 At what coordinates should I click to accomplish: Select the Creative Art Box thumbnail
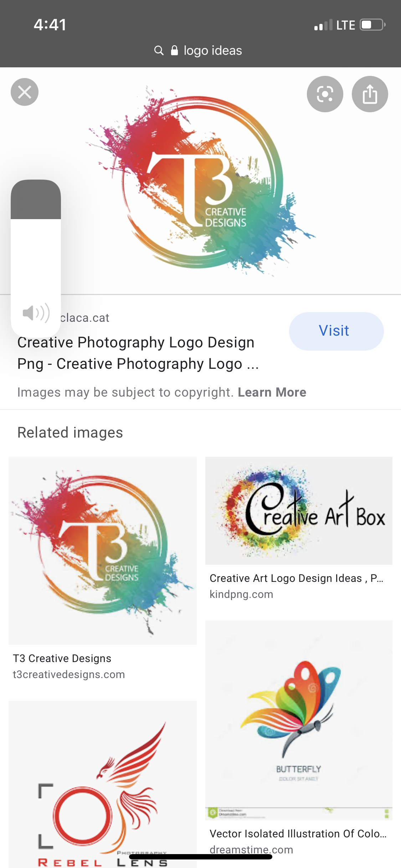(x=299, y=511)
